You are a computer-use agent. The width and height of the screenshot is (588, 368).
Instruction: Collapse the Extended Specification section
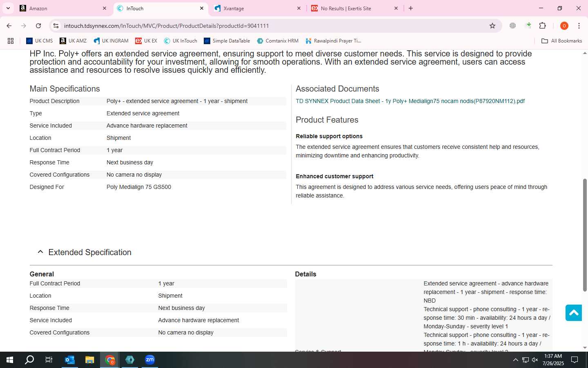pos(40,252)
